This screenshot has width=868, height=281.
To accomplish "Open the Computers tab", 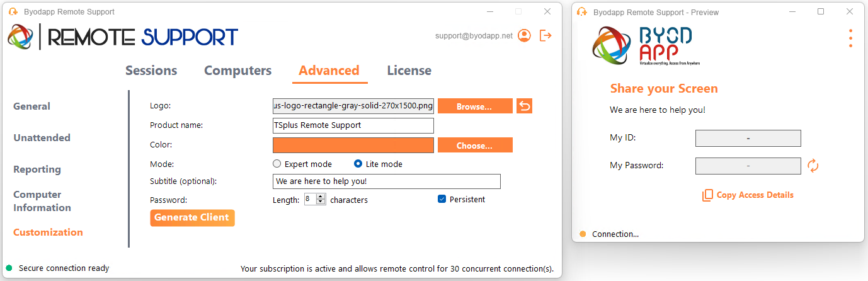I will coord(237,71).
